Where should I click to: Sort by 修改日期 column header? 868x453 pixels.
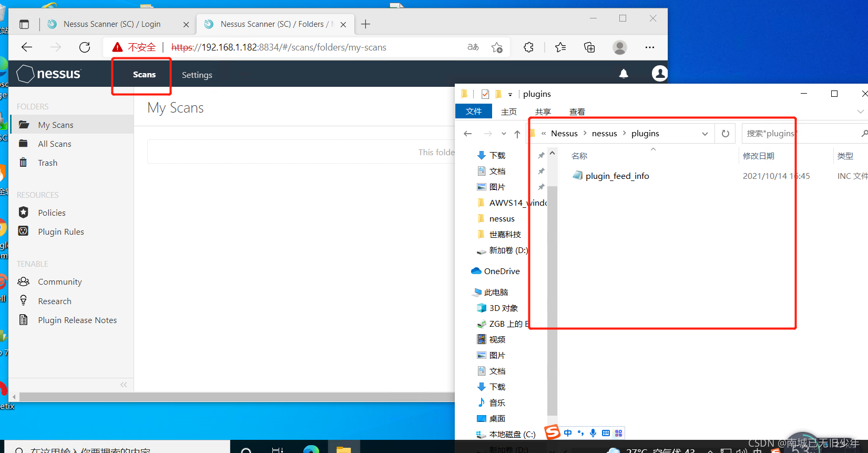[x=758, y=156]
